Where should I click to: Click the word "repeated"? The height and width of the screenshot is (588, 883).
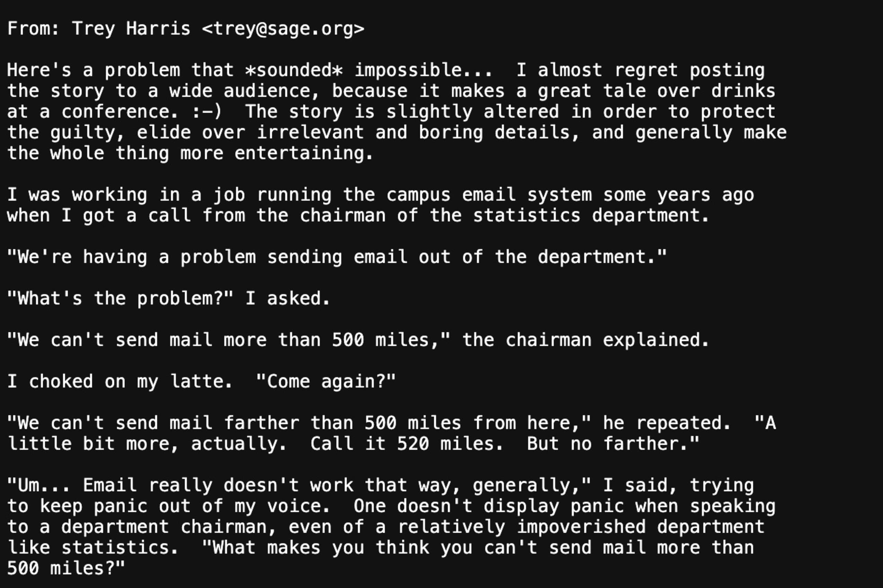point(683,424)
